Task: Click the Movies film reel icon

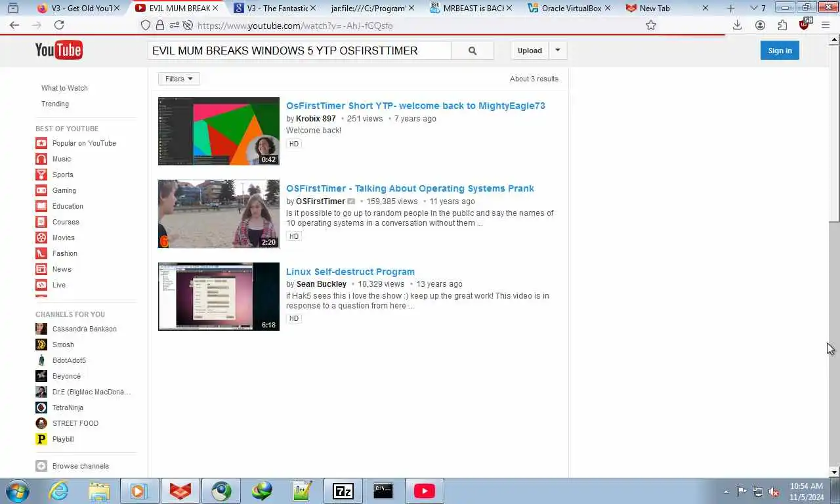Action: click(x=41, y=238)
